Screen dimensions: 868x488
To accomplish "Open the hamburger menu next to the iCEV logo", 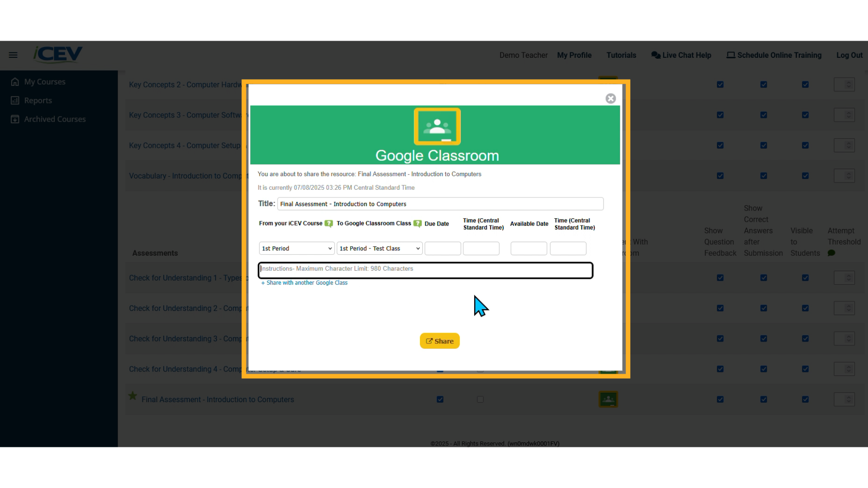I will 13,55.
